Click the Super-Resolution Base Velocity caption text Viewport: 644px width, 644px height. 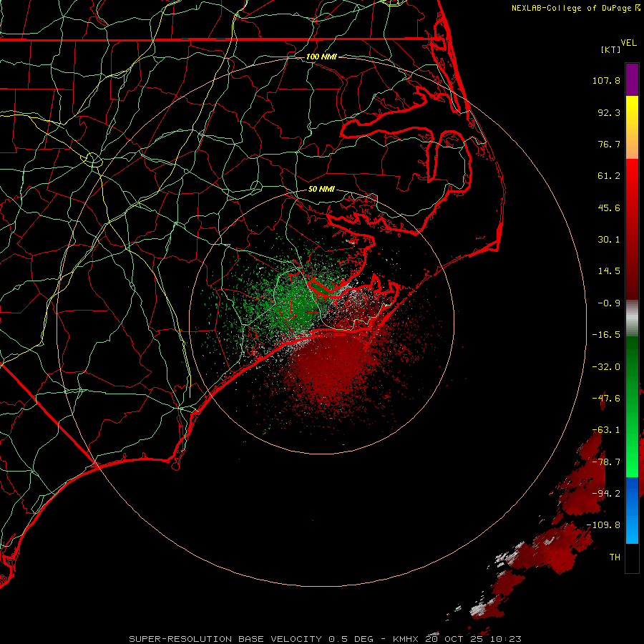click(x=251, y=639)
